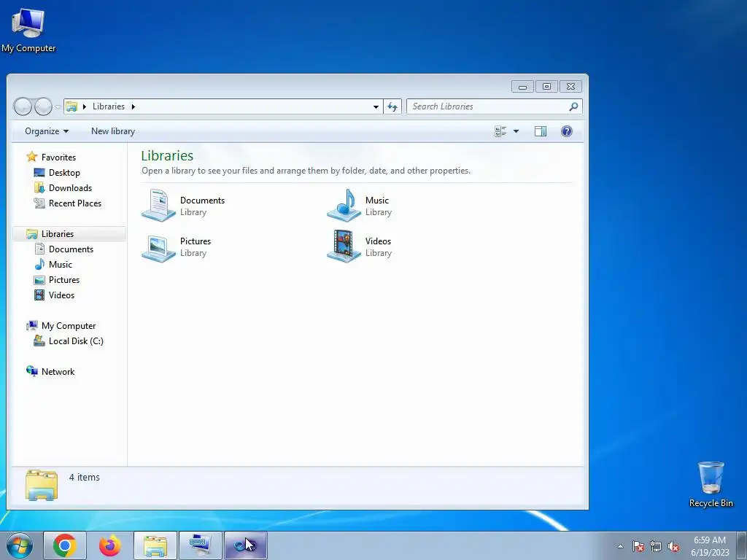The height and width of the screenshot is (560, 747).
Task: Open Firefox from the taskbar
Action: (x=109, y=545)
